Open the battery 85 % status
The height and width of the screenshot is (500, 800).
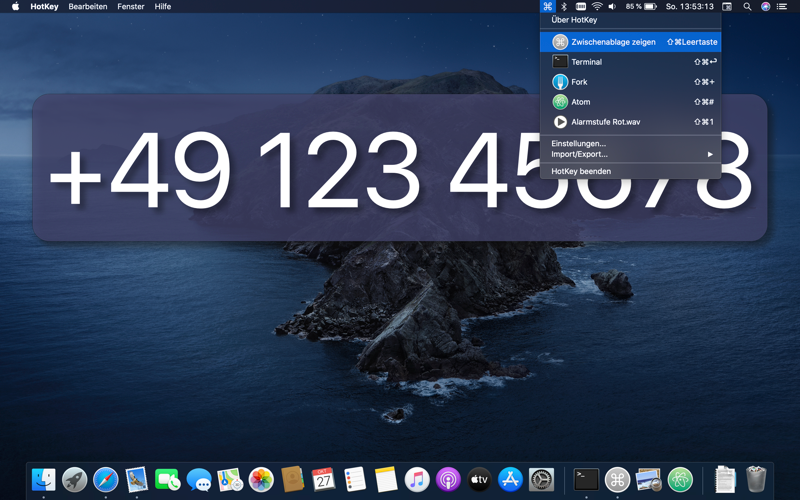(x=641, y=7)
